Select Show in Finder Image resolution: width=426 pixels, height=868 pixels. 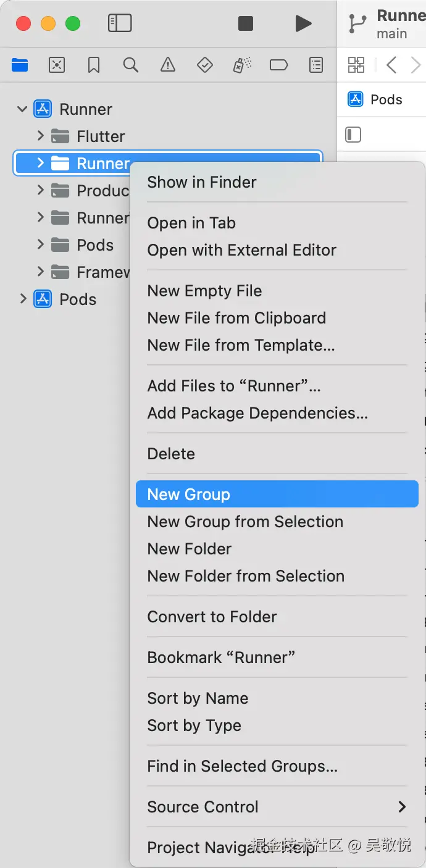202,182
